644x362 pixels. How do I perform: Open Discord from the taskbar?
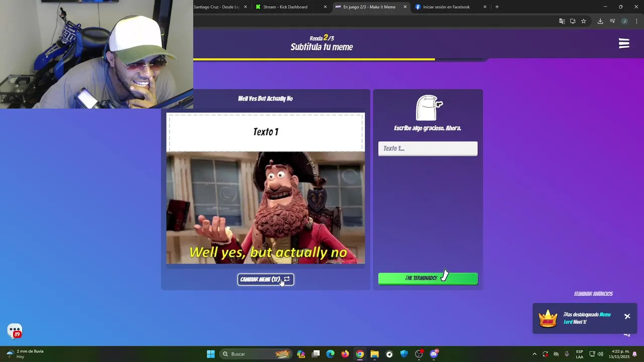[x=434, y=354]
